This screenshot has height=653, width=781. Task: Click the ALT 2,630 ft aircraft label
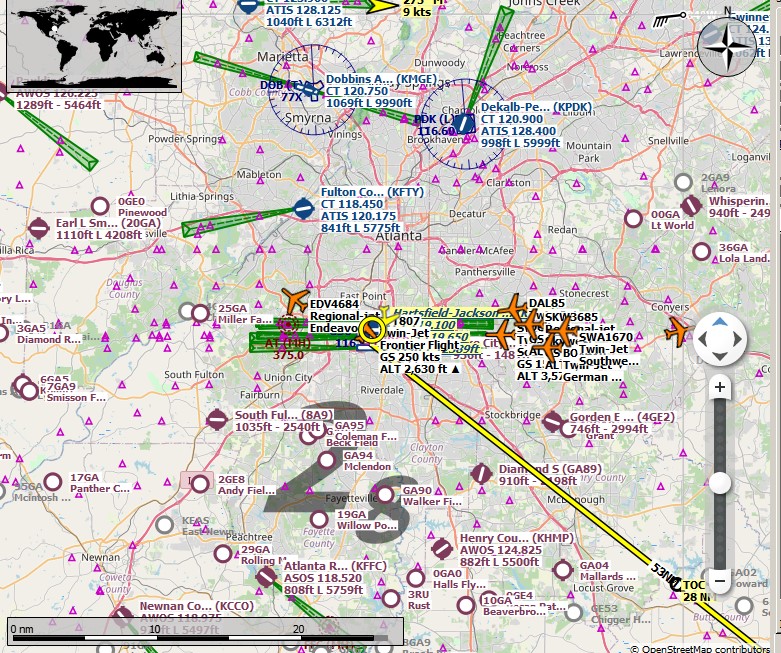pyautogui.click(x=420, y=369)
